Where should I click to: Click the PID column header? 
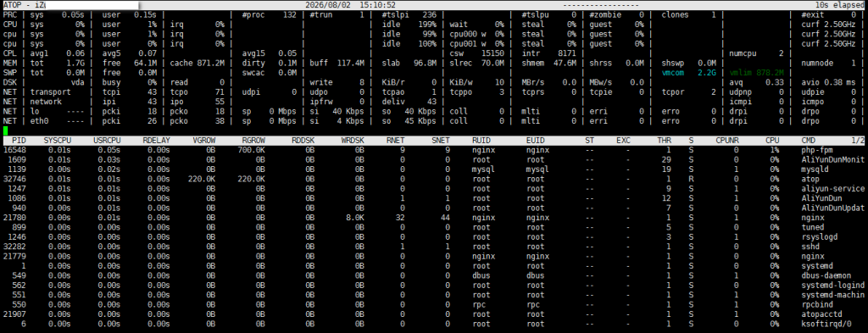click(x=19, y=141)
